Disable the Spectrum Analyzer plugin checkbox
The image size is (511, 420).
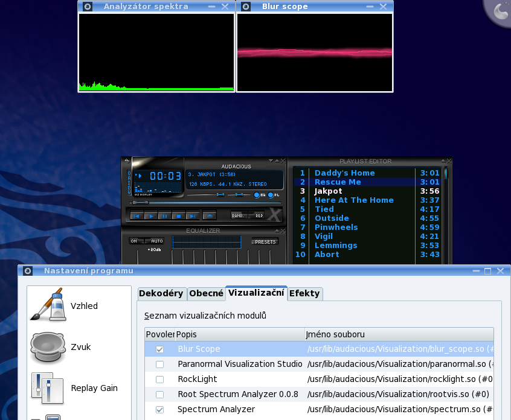point(159,410)
